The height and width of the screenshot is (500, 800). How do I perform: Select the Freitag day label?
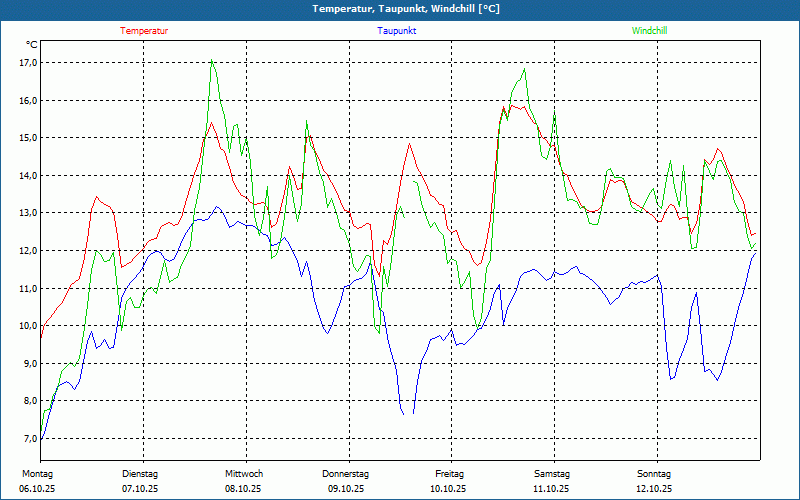click(x=449, y=473)
